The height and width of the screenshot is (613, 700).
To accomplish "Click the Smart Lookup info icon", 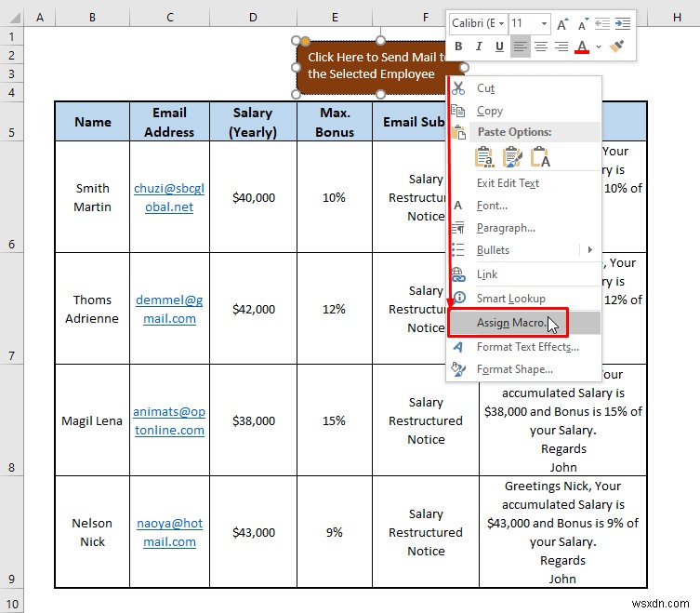I will coord(459,298).
